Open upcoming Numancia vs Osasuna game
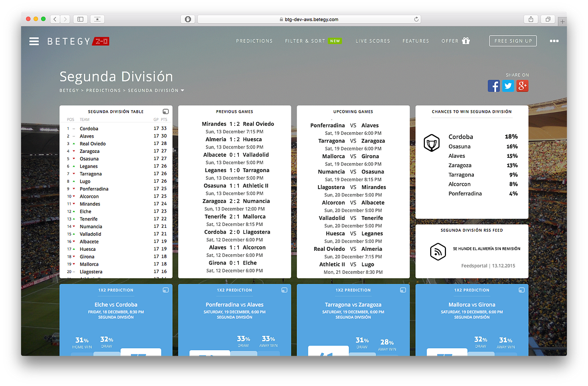The width and height of the screenshot is (588, 386). point(351,172)
